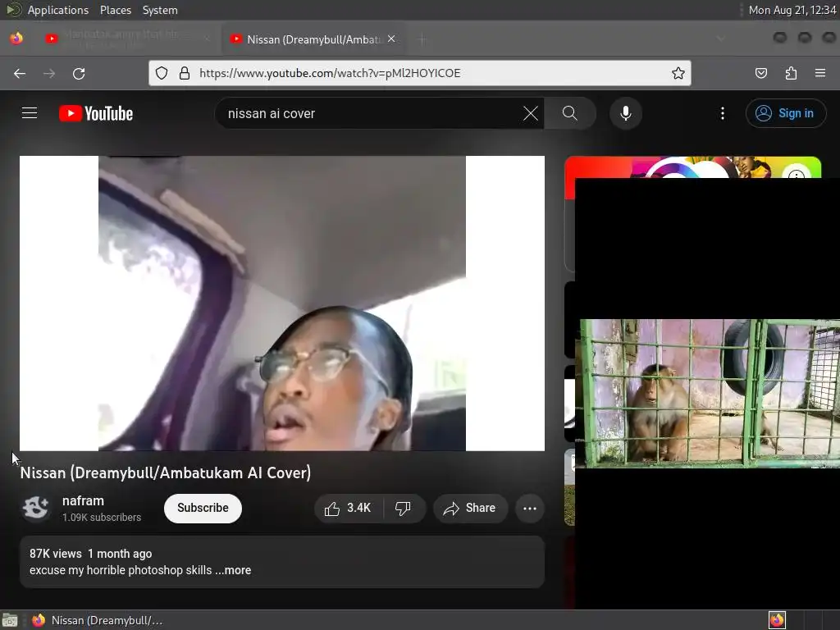View site security padlock info
The height and width of the screenshot is (630, 840).
[185, 73]
